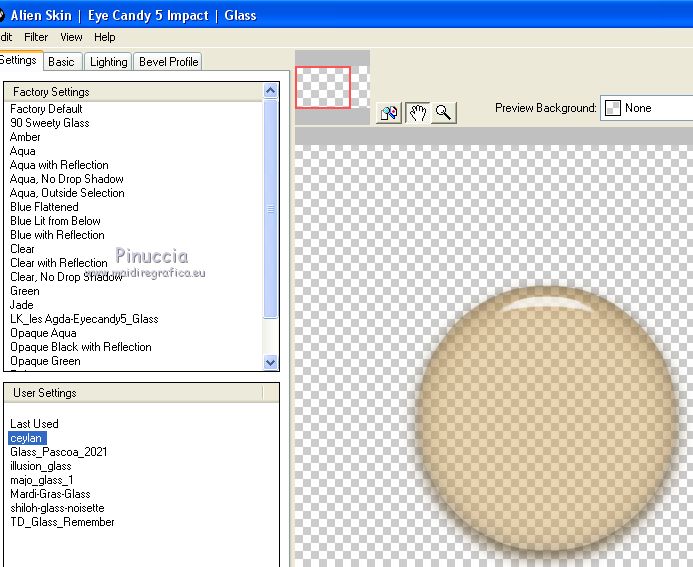Image resolution: width=693 pixels, height=567 pixels.
Task: Click the Alien Skin title bar logo
Action: pos(1,15)
